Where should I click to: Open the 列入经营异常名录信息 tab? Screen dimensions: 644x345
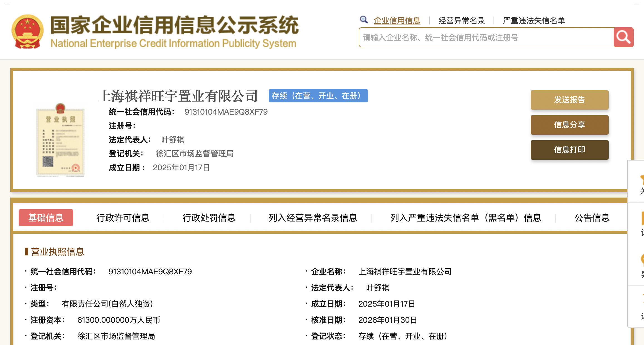[x=313, y=218]
